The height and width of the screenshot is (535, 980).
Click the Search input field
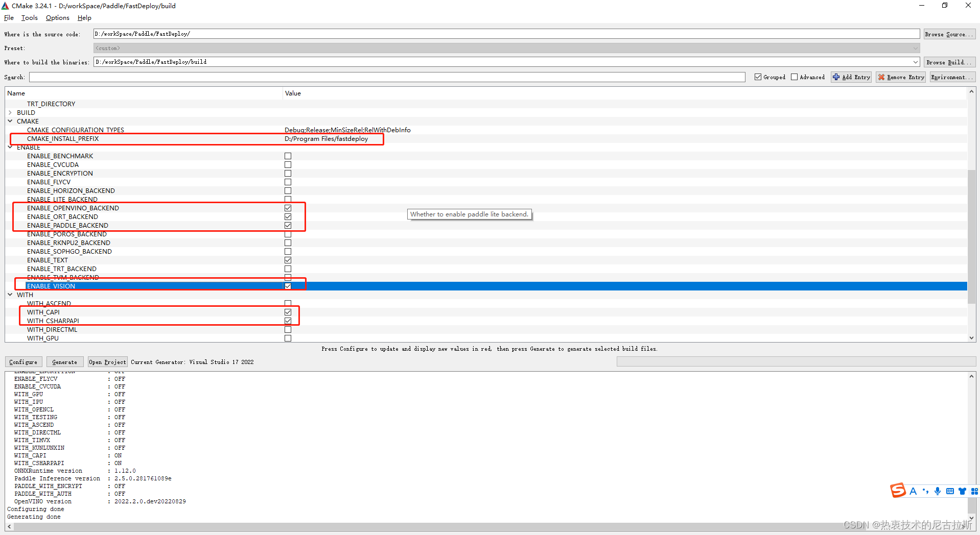pos(387,77)
